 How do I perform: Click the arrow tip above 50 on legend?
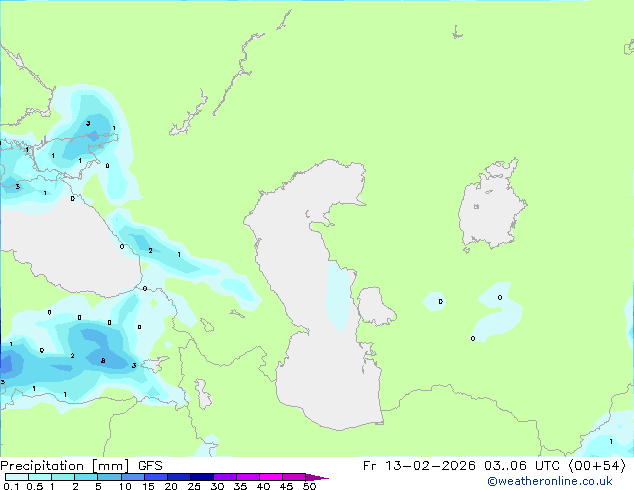(x=317, y=477)
